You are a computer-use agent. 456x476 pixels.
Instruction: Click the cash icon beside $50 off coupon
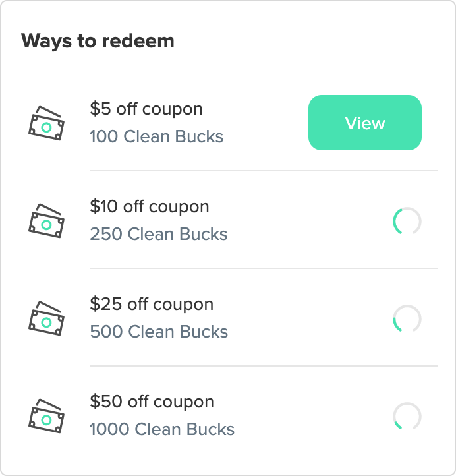point(45,416)
